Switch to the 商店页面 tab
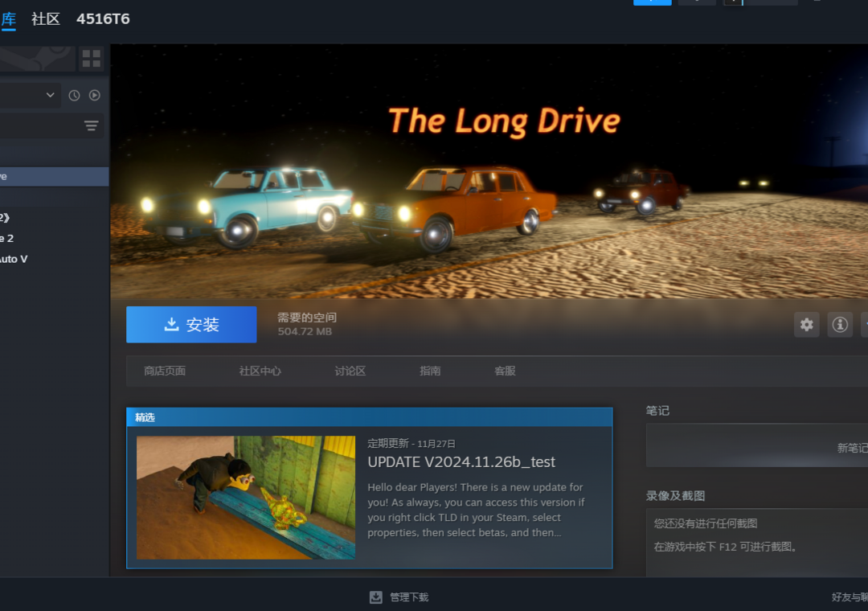 [x=165, y=371]
